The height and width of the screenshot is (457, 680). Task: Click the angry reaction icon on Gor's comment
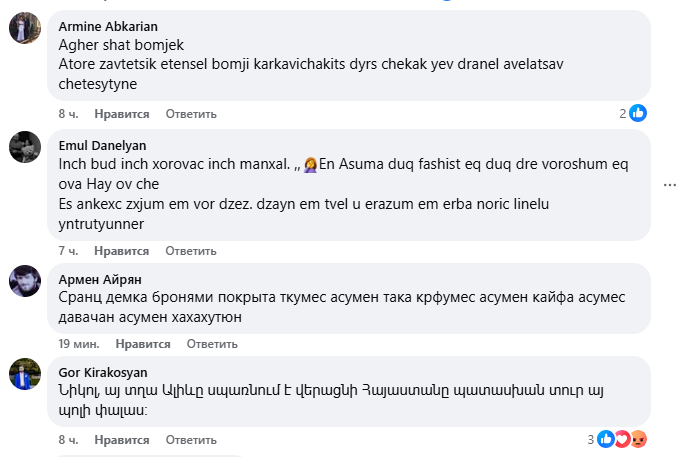639,439
